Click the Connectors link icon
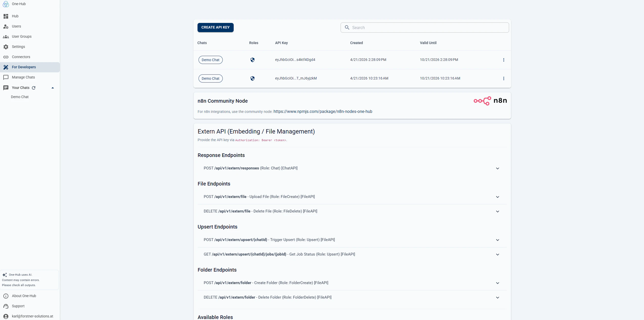 (x=6, y=57)
